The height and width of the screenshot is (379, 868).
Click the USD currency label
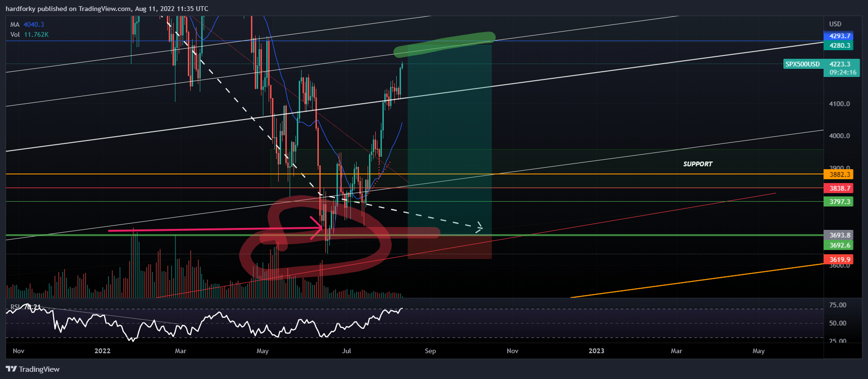tap(835, 24)
